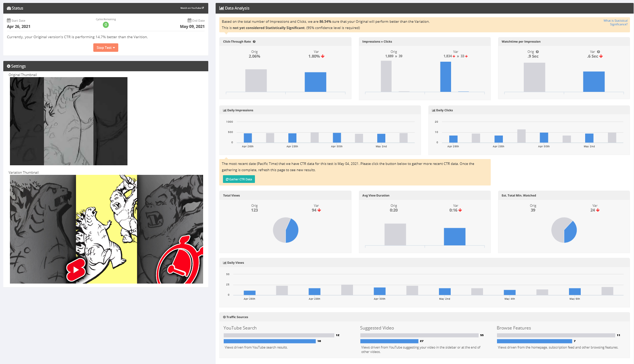Image resolution: width=634 pixels, height=364 pixels.
Task: Click help icon beside Watchtime Var
Action: pyautogui.click(x=598, y=52)
